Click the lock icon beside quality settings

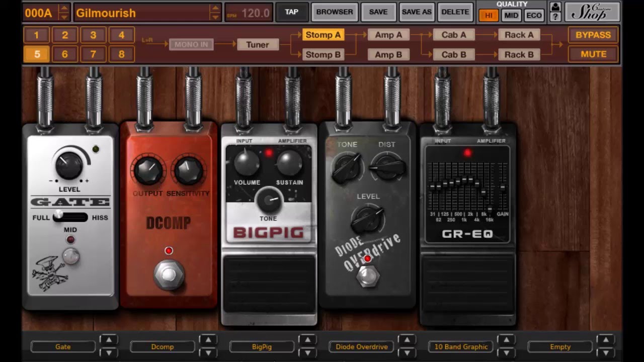point(555,7)
